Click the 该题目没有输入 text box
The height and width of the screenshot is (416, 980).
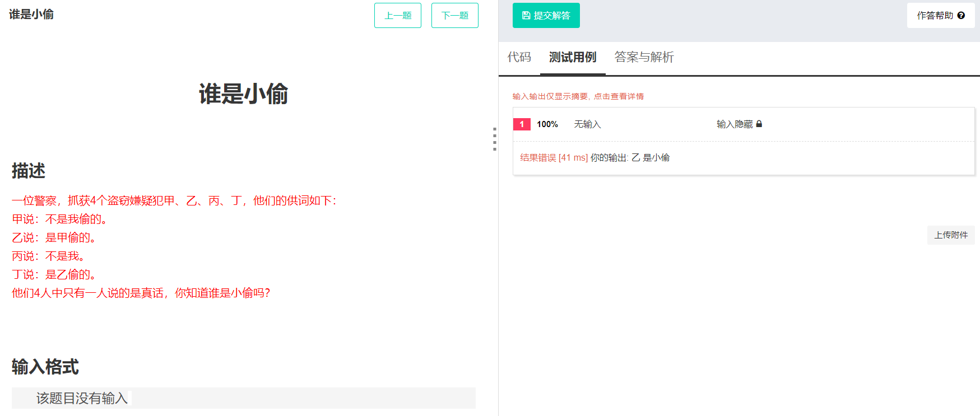244,398
